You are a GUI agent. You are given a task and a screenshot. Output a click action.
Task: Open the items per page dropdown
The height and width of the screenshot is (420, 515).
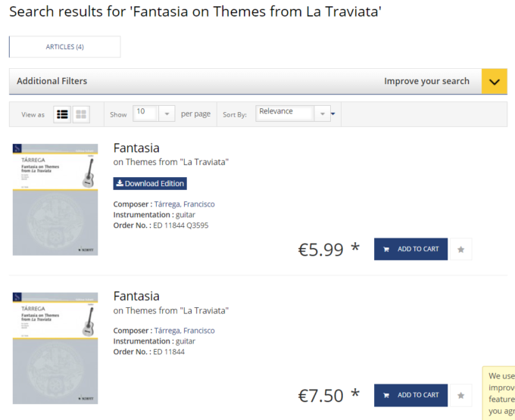[167, 114]
